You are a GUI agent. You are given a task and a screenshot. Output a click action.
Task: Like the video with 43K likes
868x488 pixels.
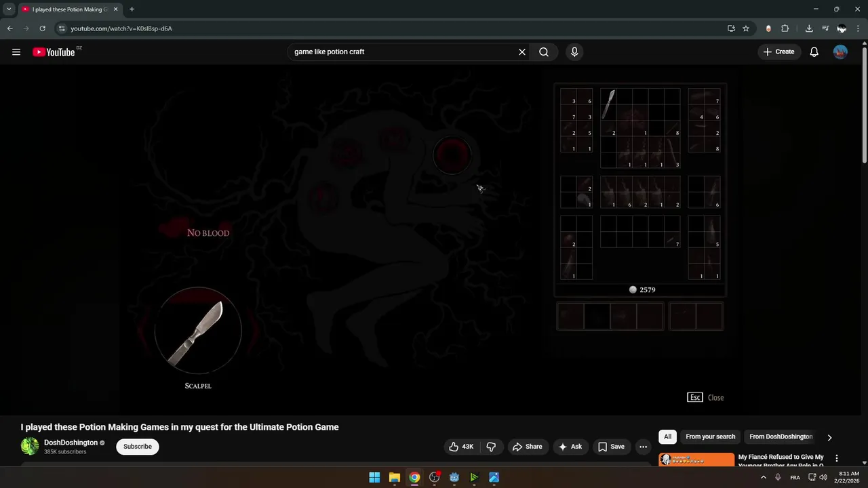pos(461,447)
